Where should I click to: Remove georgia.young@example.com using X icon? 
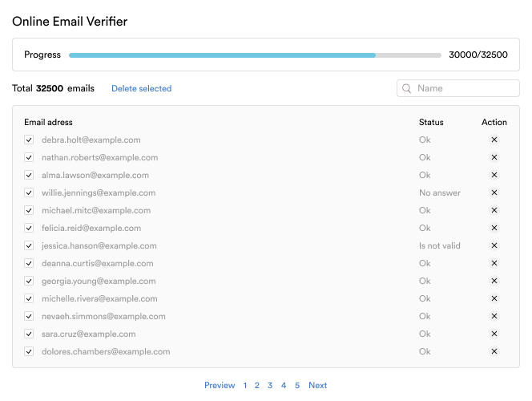[494, 281]
